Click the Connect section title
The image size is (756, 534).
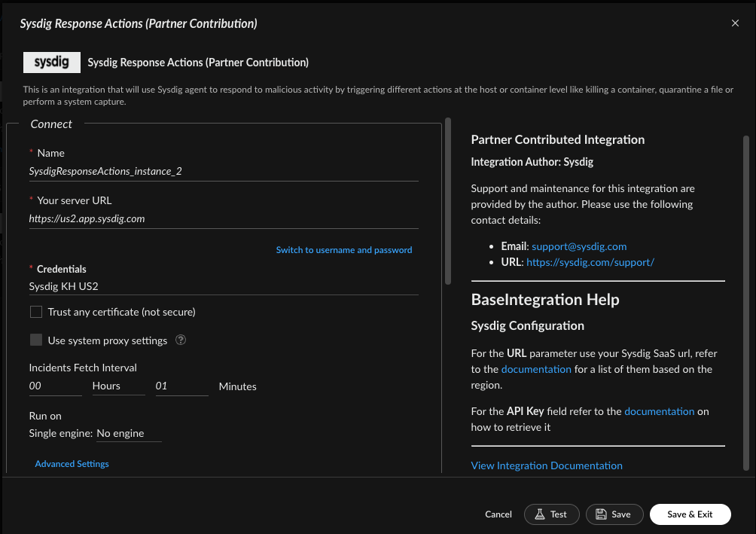51,124
